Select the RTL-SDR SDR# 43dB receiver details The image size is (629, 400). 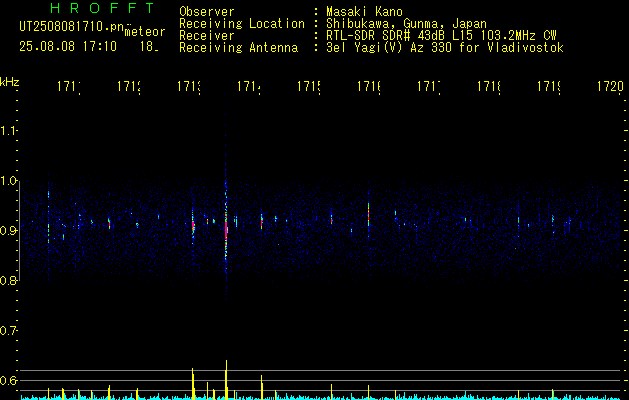441,36
